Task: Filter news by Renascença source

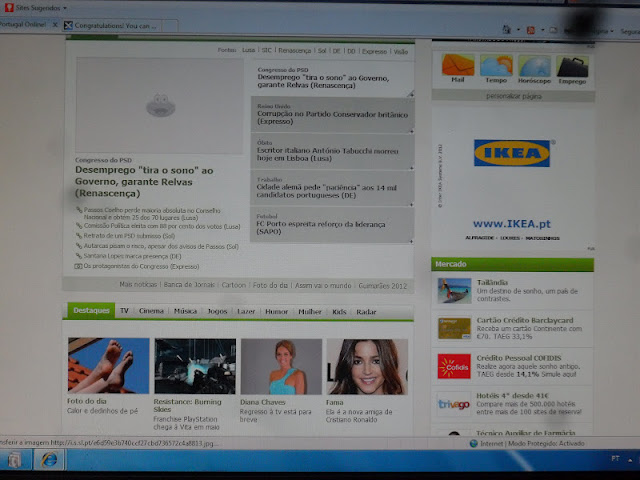Action: click(295, 51)
